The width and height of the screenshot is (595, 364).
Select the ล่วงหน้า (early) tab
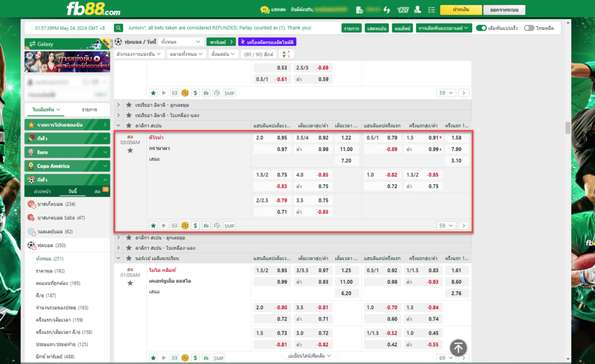click(42, 192)
